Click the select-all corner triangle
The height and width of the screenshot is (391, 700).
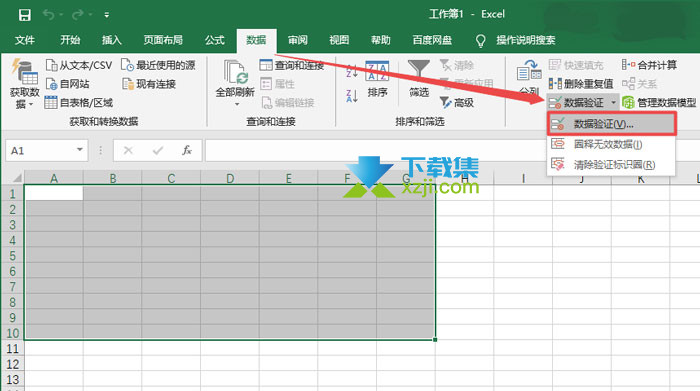point(16,178)
